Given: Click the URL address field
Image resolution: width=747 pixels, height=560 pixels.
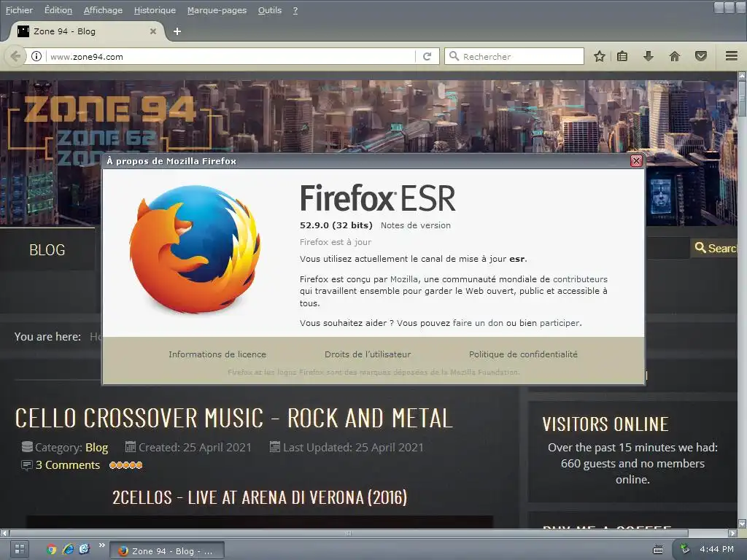Looking at the screenshot, I should tap(231, 57).
